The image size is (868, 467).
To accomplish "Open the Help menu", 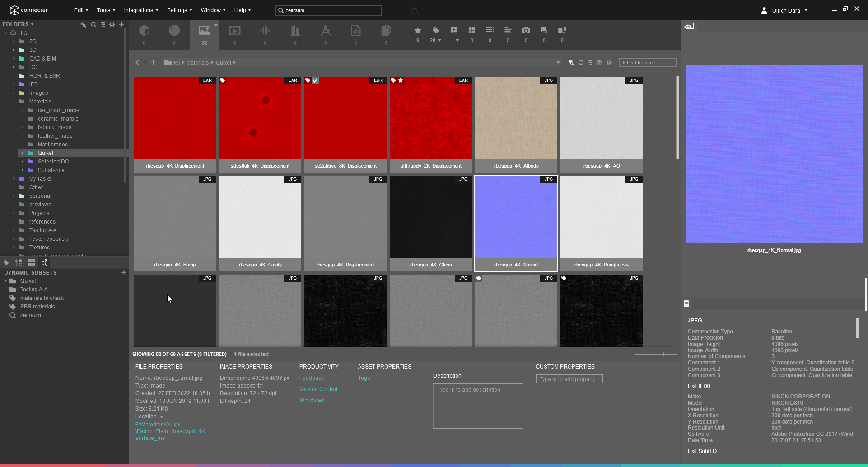I will 243,10.
